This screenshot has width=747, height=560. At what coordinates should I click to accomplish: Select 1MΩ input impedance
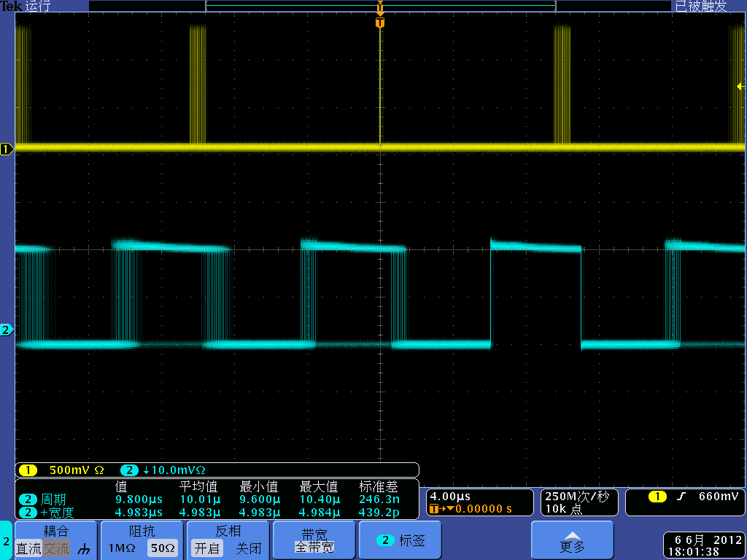(x=121, y=548)
